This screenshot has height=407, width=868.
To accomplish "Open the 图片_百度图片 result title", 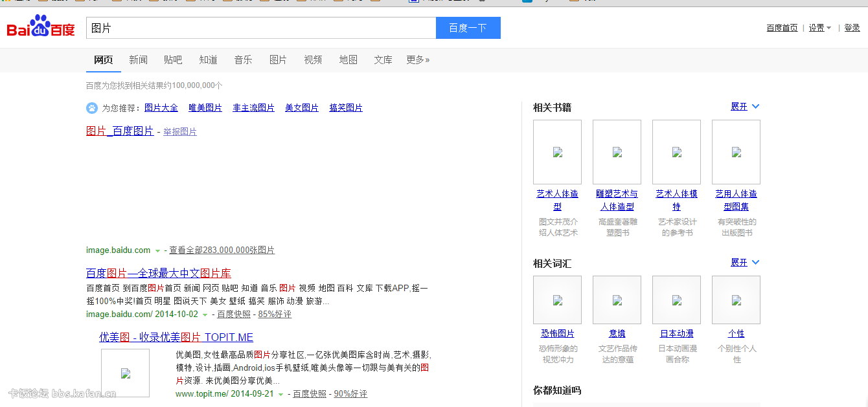I will (120, 131).
